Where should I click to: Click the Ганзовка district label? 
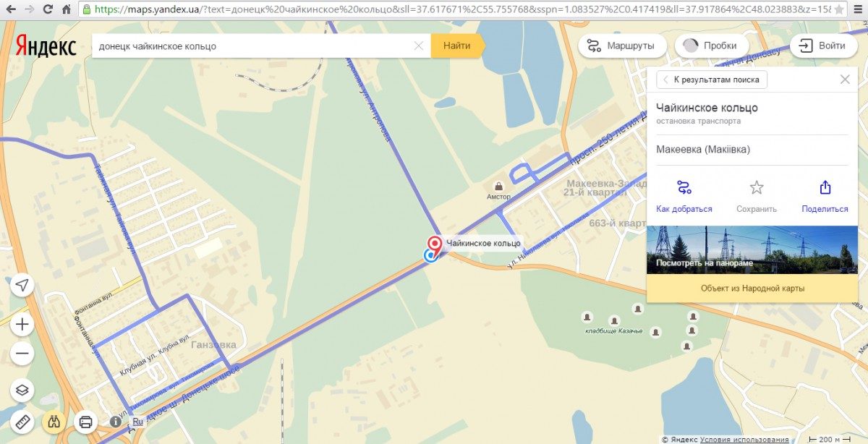pos(213,345)
